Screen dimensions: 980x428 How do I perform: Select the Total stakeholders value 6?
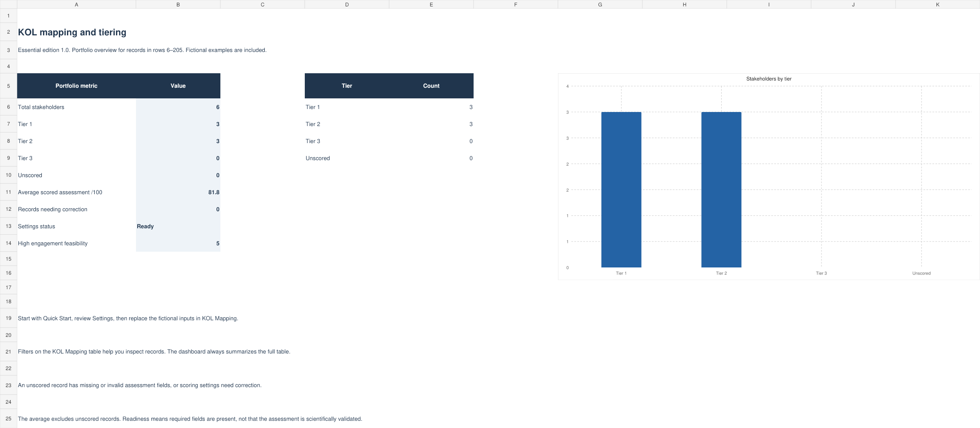(178, 107)
